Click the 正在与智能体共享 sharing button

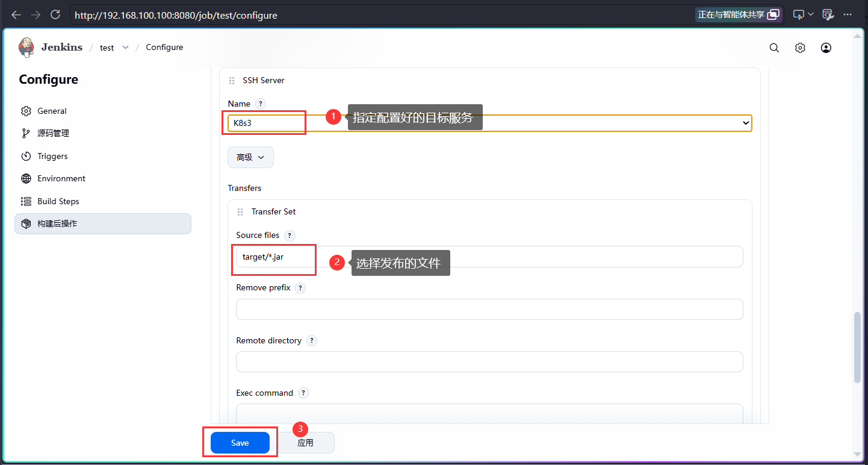739,14
